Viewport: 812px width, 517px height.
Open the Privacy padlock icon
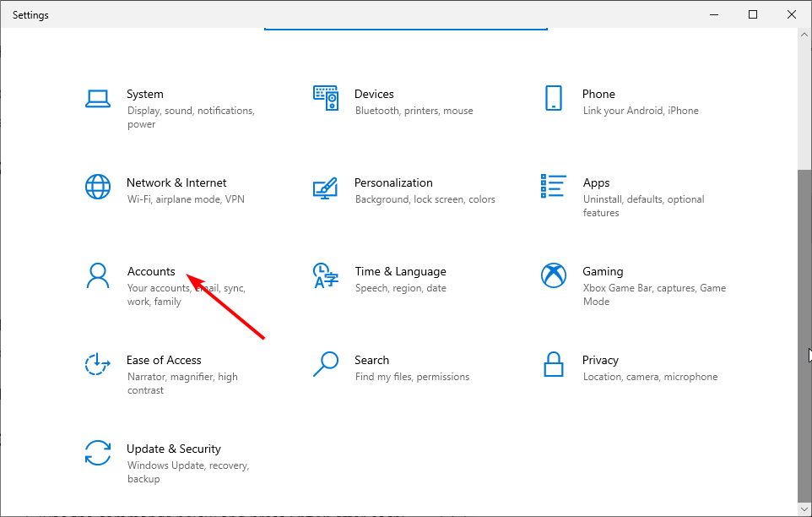(x=554, y=364)
